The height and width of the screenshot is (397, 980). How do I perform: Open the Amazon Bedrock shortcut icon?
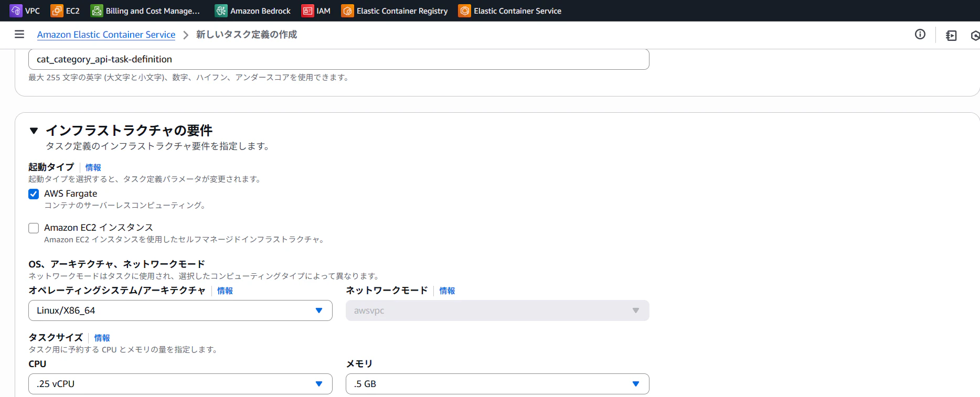point(221,10)
